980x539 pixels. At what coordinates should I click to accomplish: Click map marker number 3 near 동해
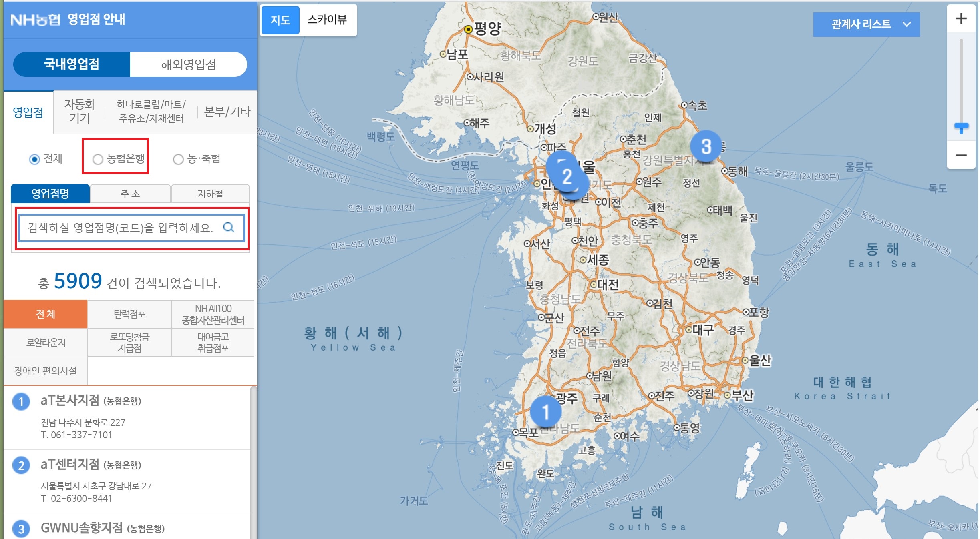pyautogui.click(x=706, y=146)
